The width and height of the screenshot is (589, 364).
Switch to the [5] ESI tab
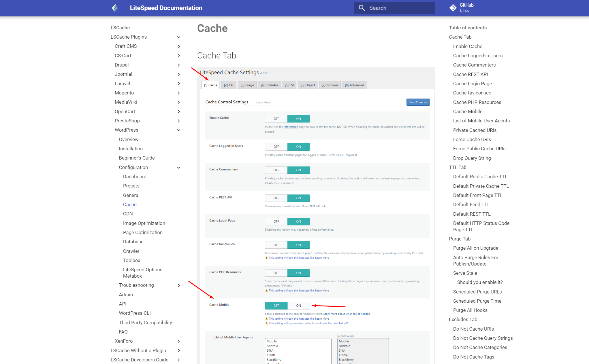tap(289, 85)
